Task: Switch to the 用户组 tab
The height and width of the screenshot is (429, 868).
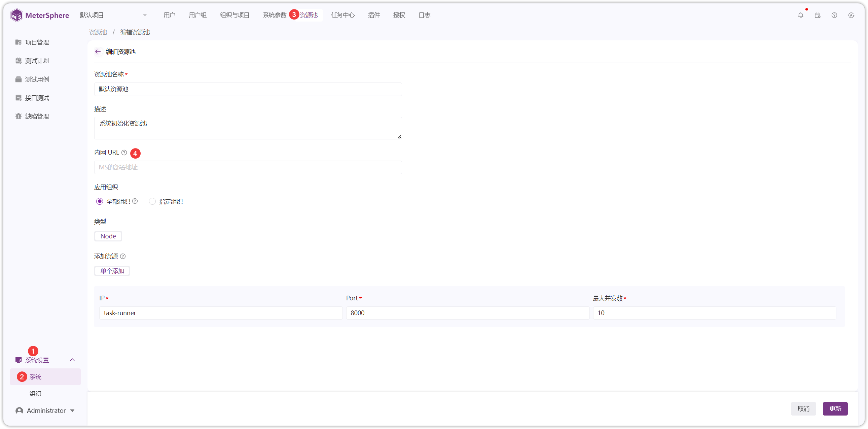Action: 197,15
